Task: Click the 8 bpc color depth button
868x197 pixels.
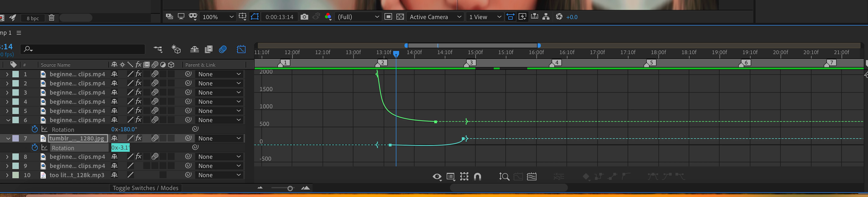Action: [33, 18]
